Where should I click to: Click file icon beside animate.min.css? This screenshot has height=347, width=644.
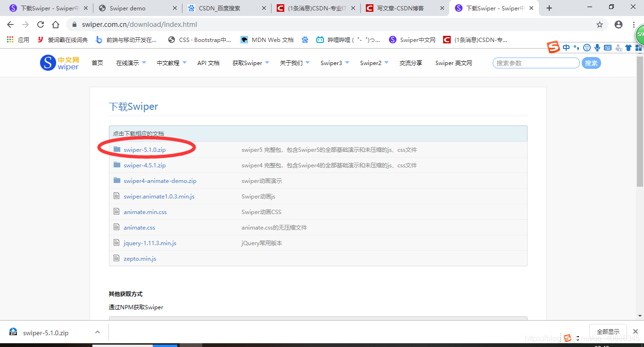pyautogui.click(x=116, y=212)
